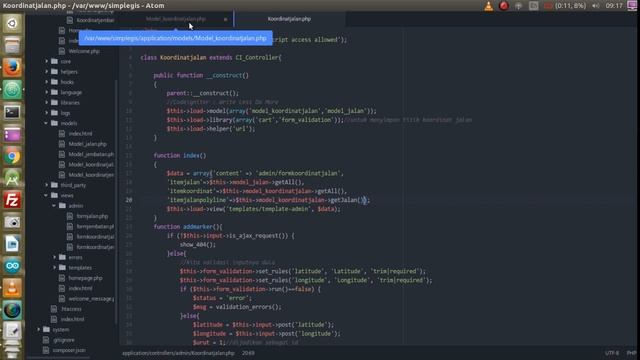The height and width of the screenshot is (360, 640).
Task: Open the volume indicator in top panel
Action: point(596,6)
